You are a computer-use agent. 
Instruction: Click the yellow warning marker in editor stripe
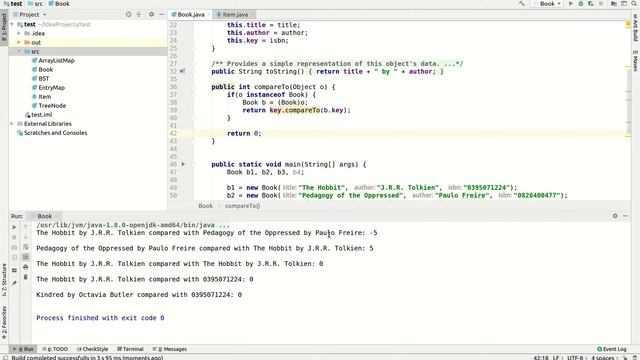(x=628, y=24)
